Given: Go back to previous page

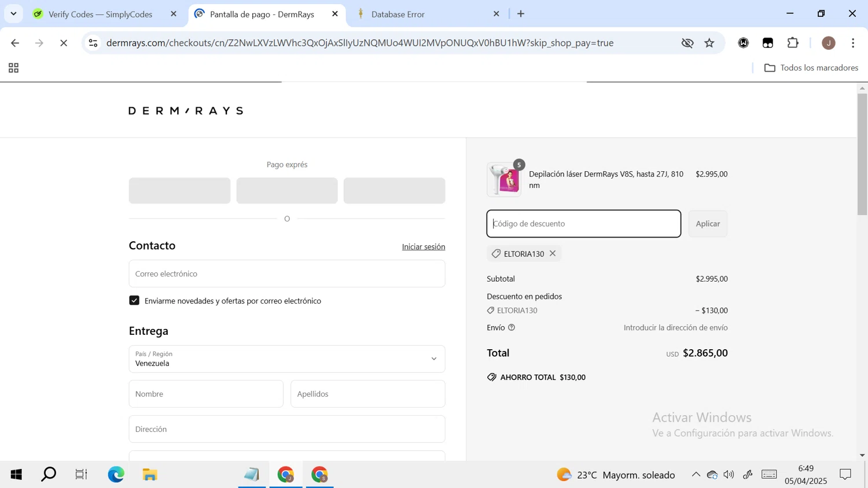Looking at the screenshot, I should (15, 43).
